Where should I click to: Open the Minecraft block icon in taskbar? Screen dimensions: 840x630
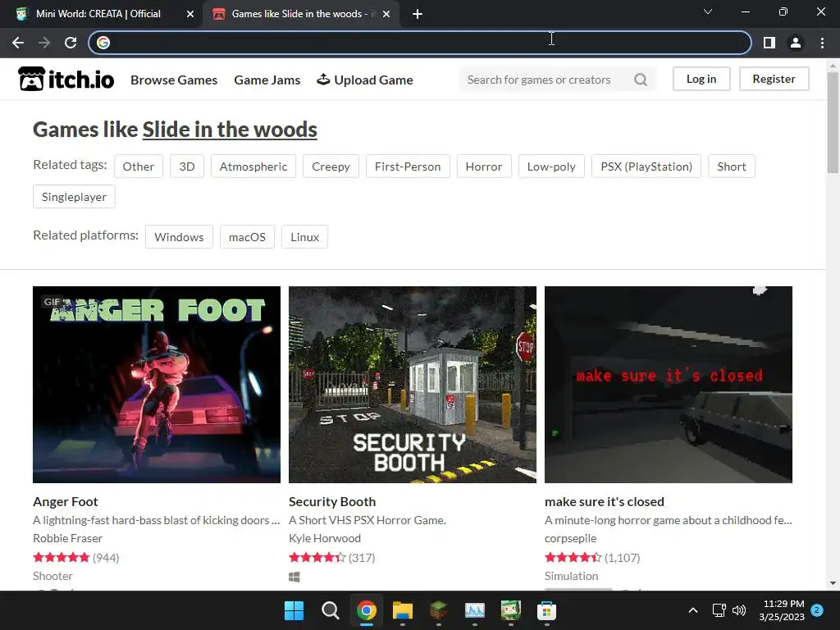click(x=439, y=610)
